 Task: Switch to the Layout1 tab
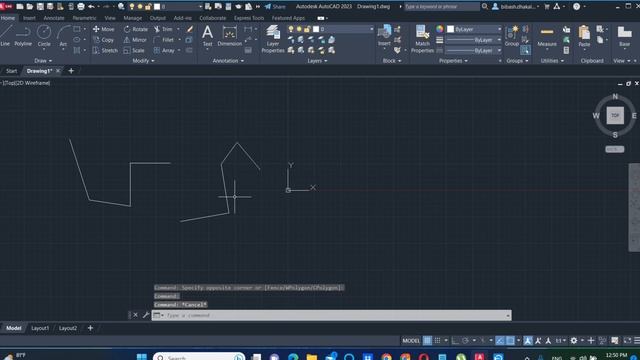[x=40, y=328]
